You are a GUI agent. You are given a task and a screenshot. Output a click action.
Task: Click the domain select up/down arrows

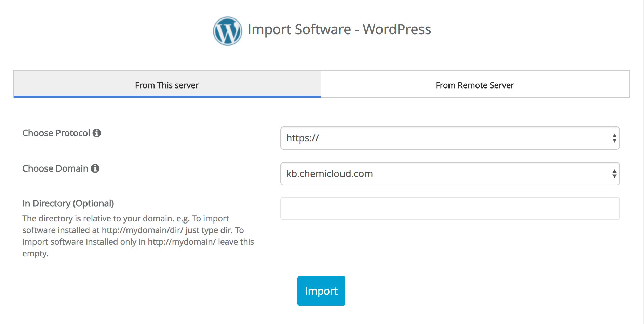(614, 174)
